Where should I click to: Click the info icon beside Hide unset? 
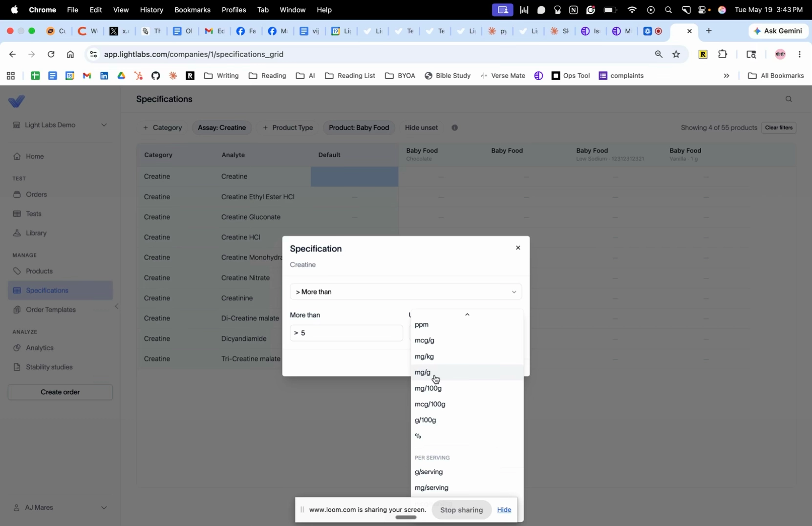pyautogui.click(x=455, y=128)
